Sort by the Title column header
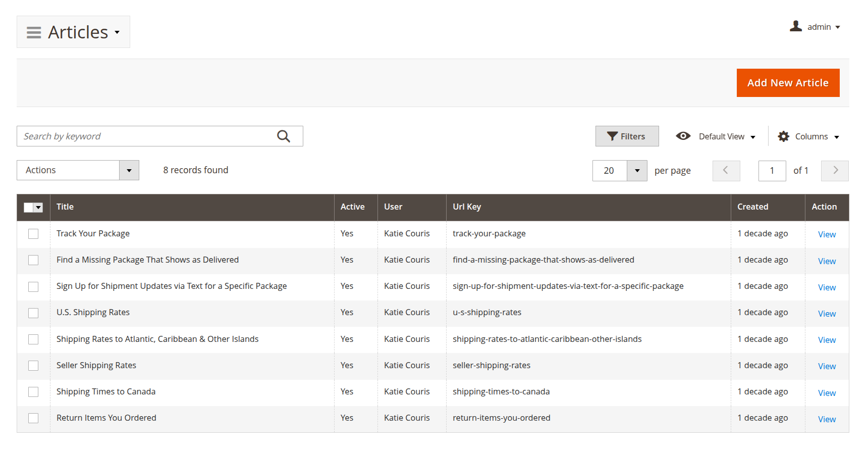This screenshot has width=868, height=451. [65, 207]
